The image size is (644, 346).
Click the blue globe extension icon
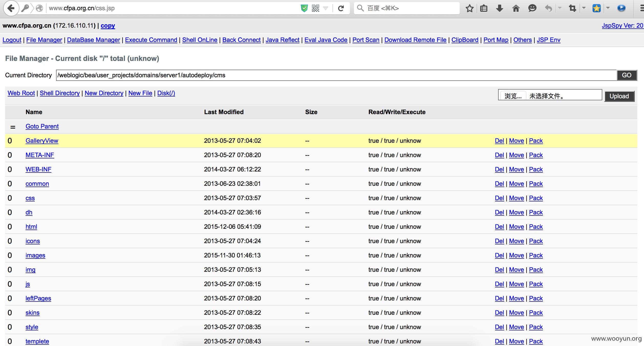pos(621,8)
